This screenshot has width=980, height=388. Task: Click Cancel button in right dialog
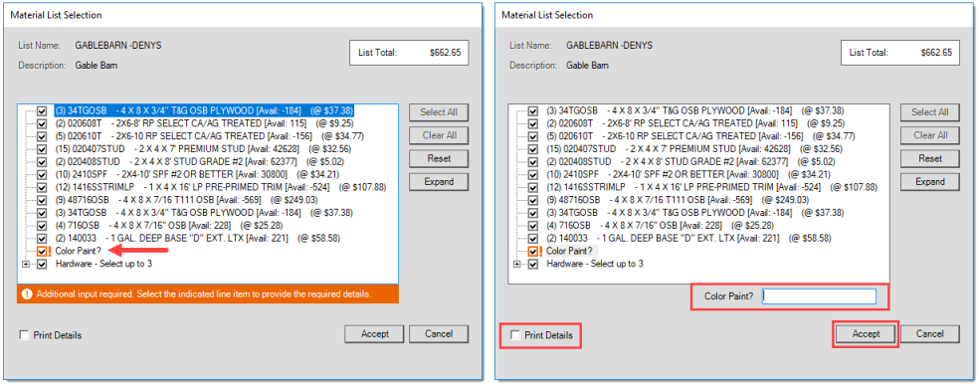(x=930, y=334)
